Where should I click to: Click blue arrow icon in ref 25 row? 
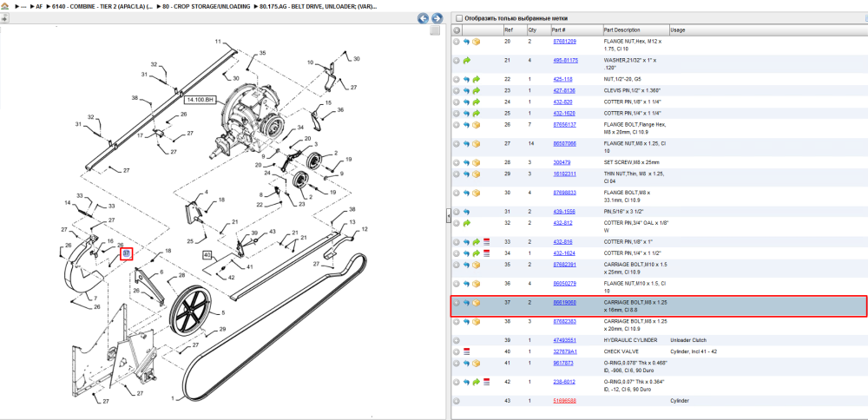click(467, 113)
